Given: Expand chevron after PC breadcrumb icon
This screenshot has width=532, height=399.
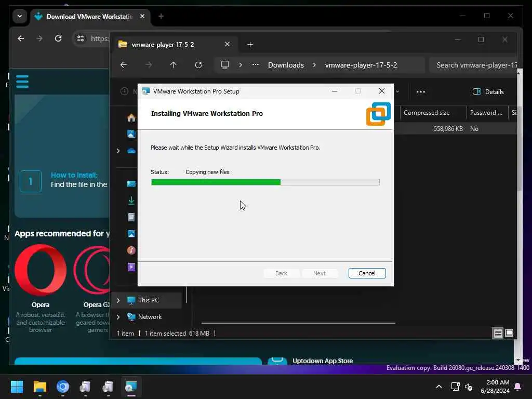Looking at the screenshot, I should 241,65.
